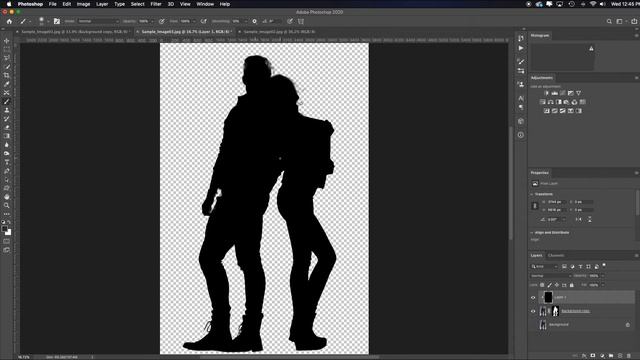640x360 pixels.
Task: Toggle pressure for size
Action: pyautogui.click(x=290, y=21)
